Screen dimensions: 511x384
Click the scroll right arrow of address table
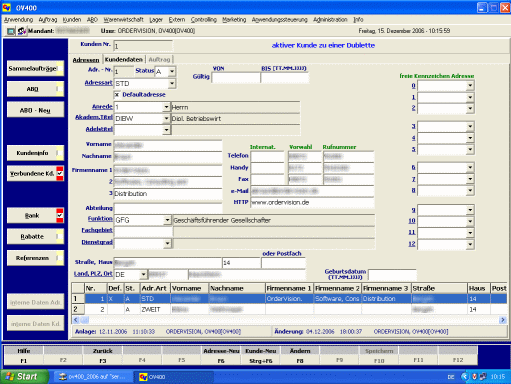[x=503, y=320]
